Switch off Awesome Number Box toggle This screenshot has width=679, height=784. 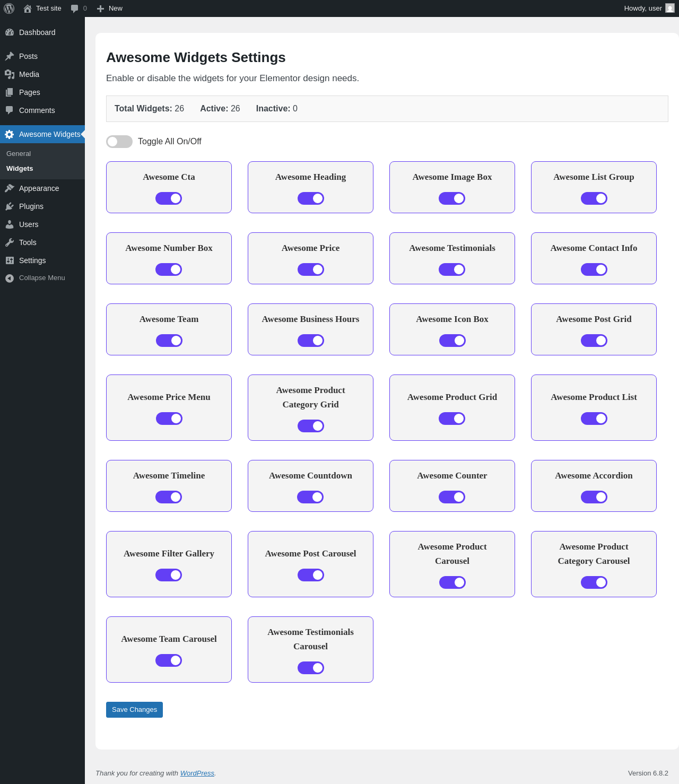pyautogui.click(x=169, y=269)
